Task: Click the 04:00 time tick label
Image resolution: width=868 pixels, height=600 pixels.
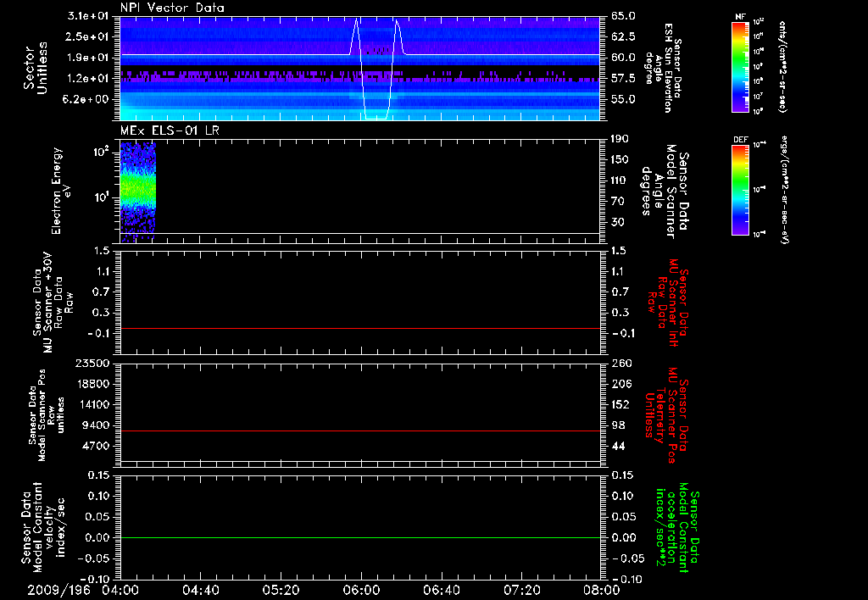Action: click(120, 590)
